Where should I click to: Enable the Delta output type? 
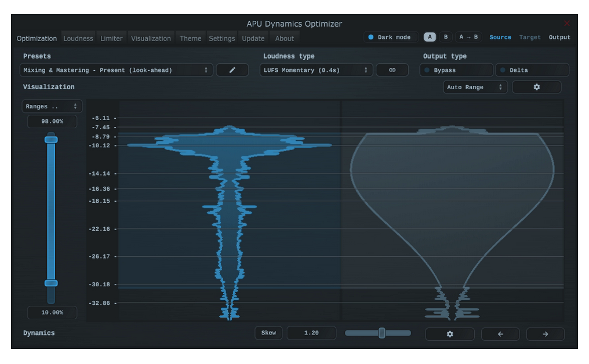tap(532, 70)
